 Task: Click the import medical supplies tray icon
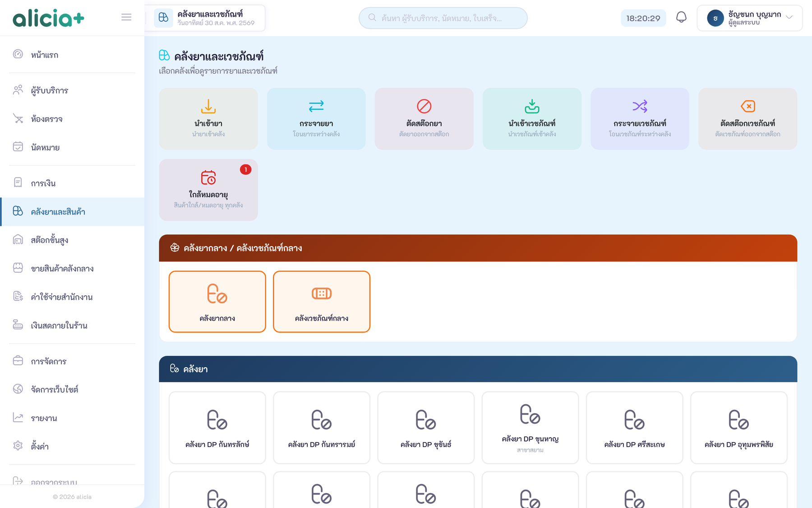(x=532, y=106)
